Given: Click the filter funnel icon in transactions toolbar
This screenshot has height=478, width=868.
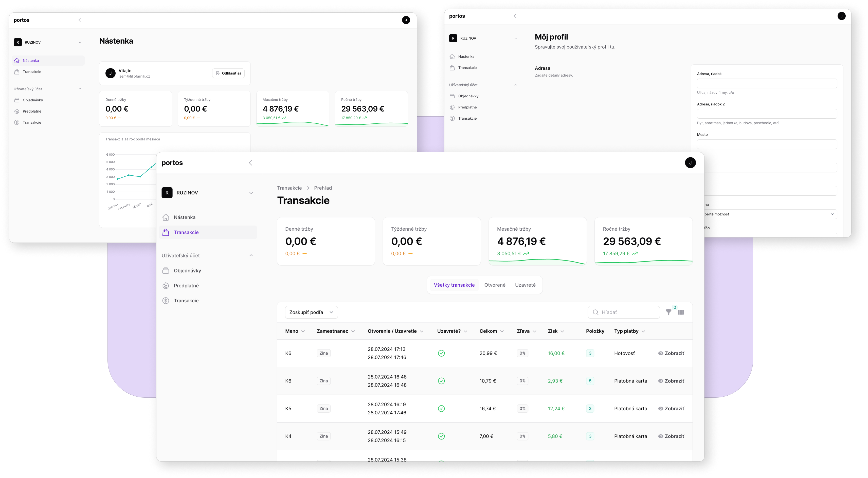Looking at the screenshot, I should pyautogui.click(x=668, y=312).
